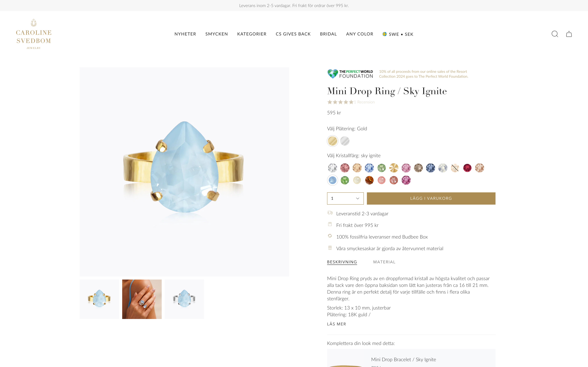Click the five-star rating icons

(x=340, y=102)
